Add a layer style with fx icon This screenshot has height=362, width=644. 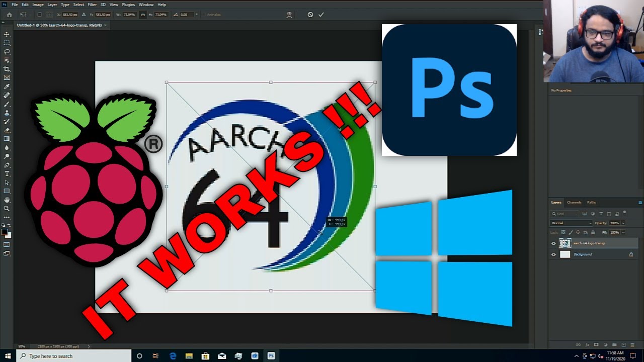click(x=587, y=345)
